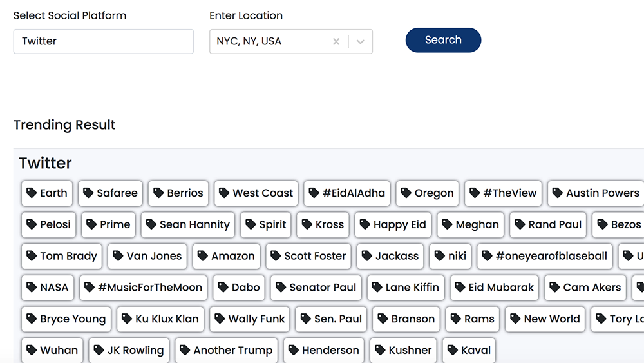This screenshot has width=644, height=363.
Task: Click the tag icon beside Kaval
Action: pyautogui.click(x=453, y=351)
